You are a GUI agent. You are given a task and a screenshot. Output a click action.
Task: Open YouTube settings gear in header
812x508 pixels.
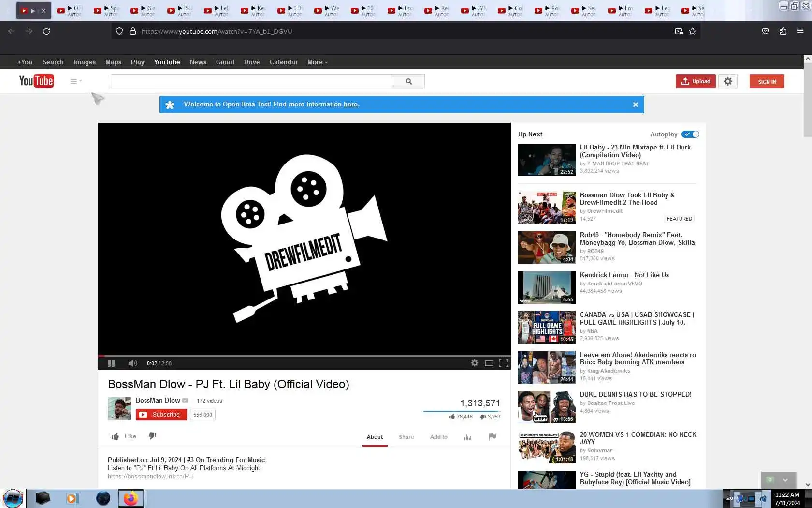[x=728, y=81]
